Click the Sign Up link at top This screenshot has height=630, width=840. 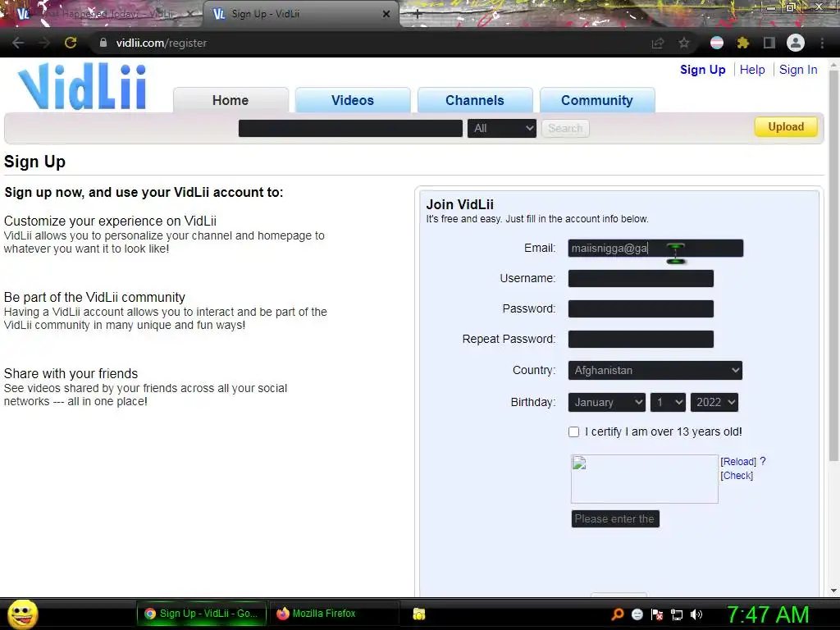pos(702,70)
